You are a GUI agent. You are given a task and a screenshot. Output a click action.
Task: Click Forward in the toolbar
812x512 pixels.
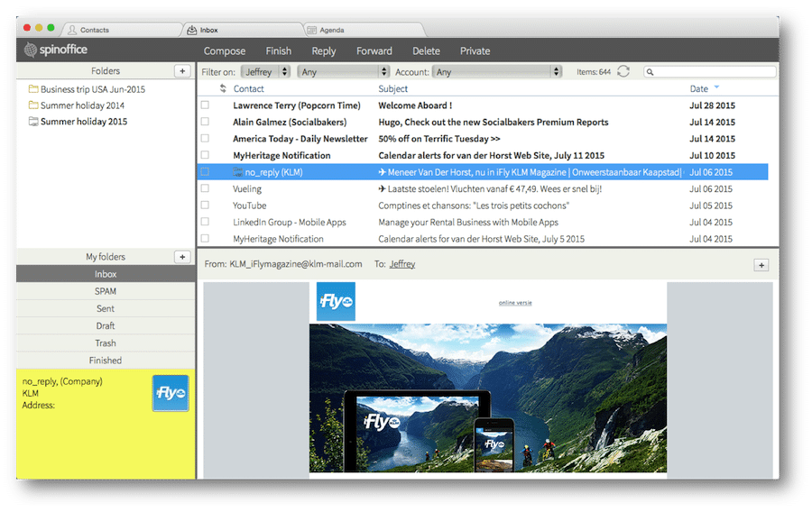(374, 50)
